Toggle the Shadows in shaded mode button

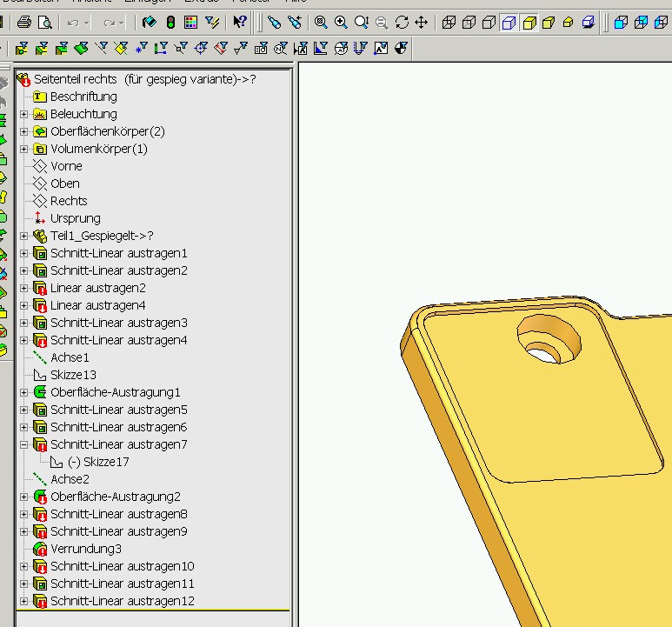(x=589, y=23)
